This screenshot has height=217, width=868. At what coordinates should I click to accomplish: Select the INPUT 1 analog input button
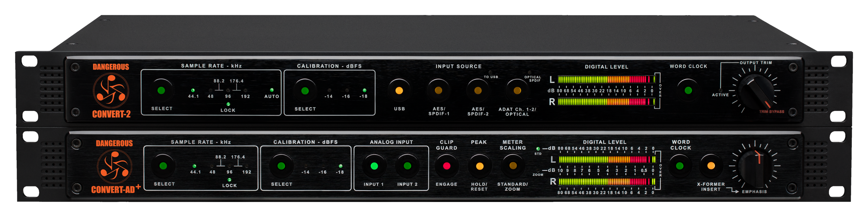coord(374,166)
